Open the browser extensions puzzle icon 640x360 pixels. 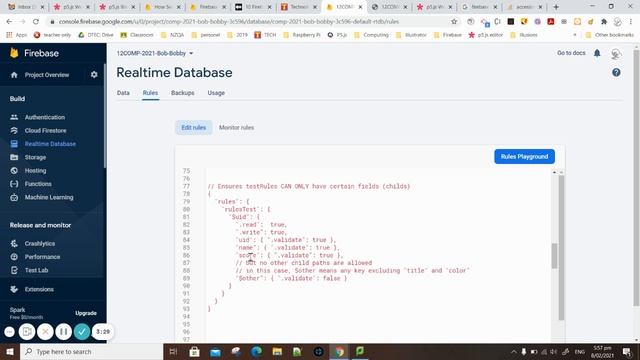[x=604, y=22]
